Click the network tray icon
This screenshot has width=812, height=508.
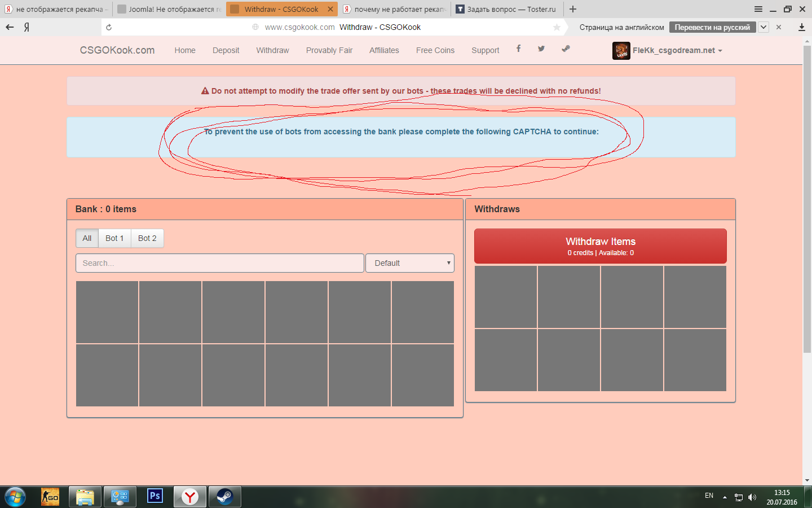pos(739,497)
